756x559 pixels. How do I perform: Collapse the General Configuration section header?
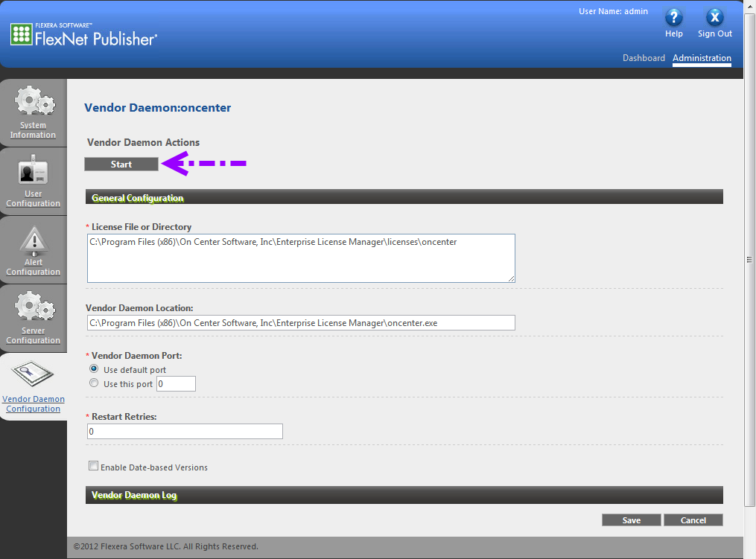point(404,197)
